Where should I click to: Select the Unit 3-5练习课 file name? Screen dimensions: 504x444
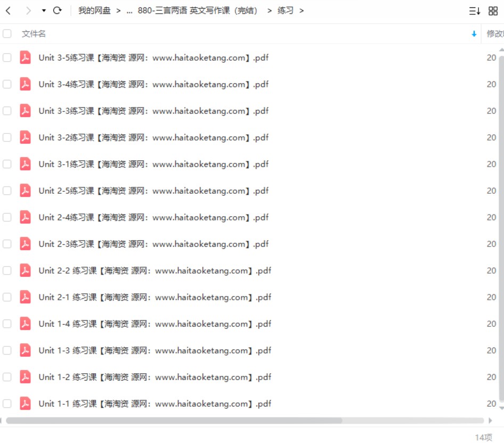point(153,58)
